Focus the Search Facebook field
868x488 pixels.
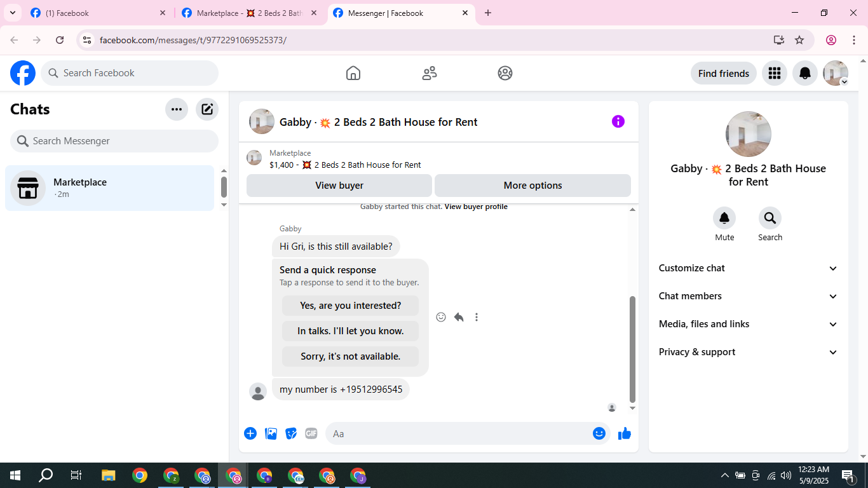coord(130,73)
